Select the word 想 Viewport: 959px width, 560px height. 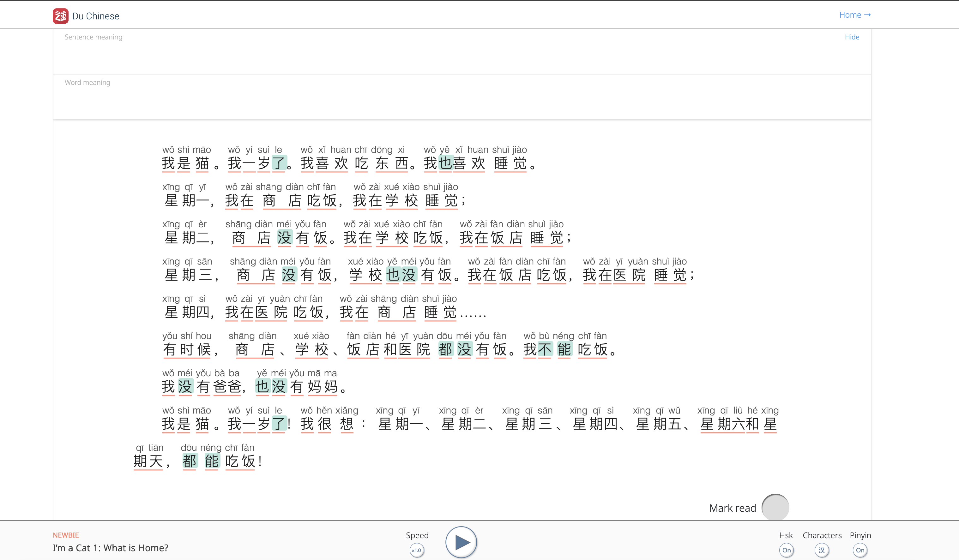(x=347, y=424)
